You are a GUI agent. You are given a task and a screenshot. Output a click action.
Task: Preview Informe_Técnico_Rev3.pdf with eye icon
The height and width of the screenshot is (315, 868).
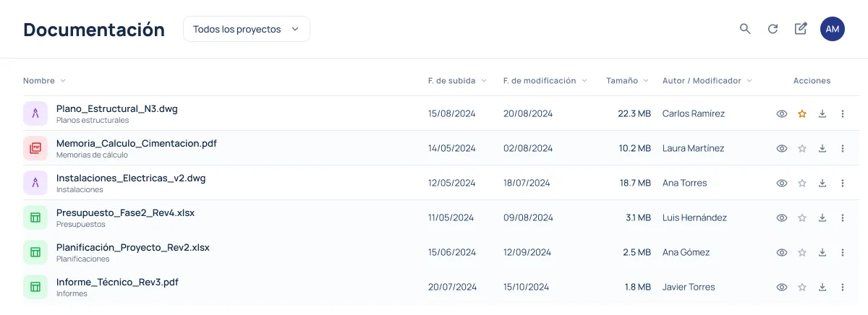coord(782,287)
